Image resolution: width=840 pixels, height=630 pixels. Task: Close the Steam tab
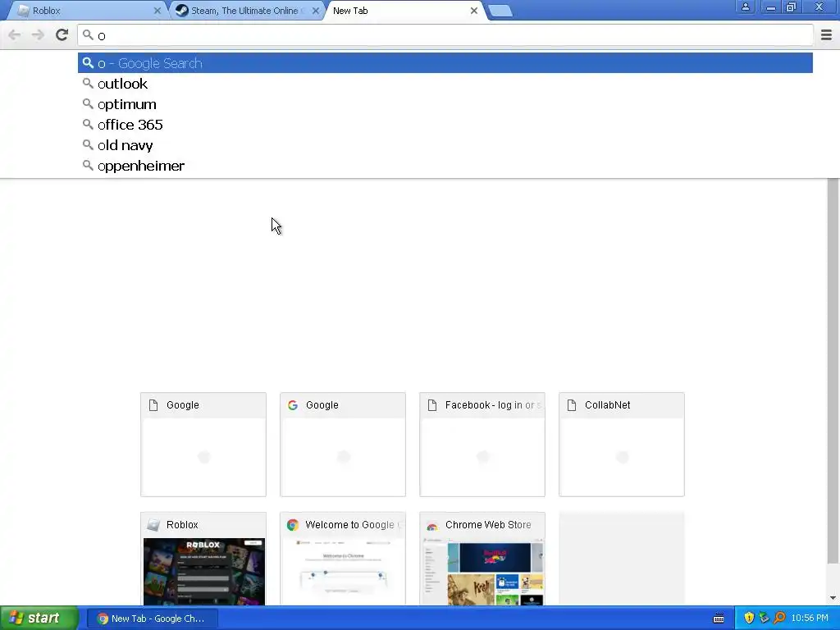(x=316, y=11)
